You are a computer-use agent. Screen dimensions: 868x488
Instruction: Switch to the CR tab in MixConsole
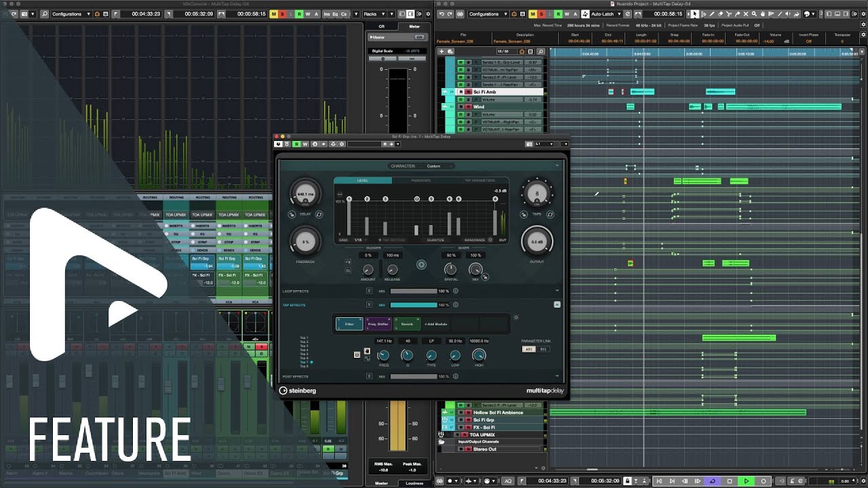click(381, 26)
